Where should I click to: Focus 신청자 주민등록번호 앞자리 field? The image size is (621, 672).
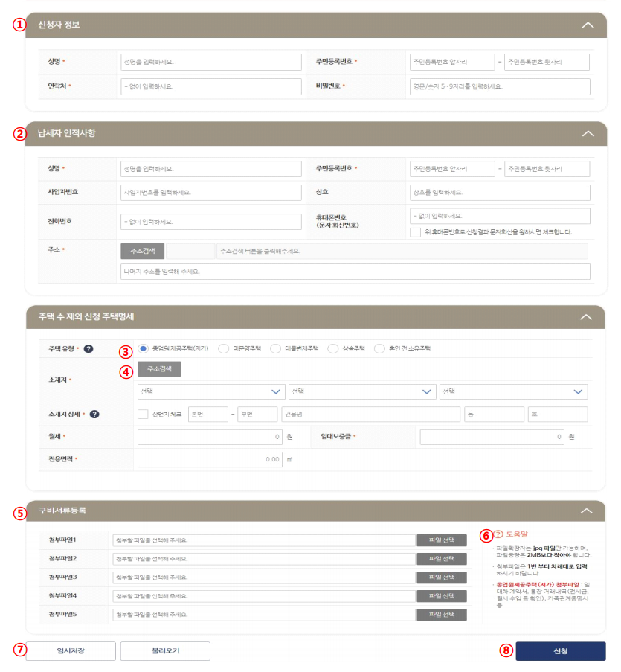452,63
